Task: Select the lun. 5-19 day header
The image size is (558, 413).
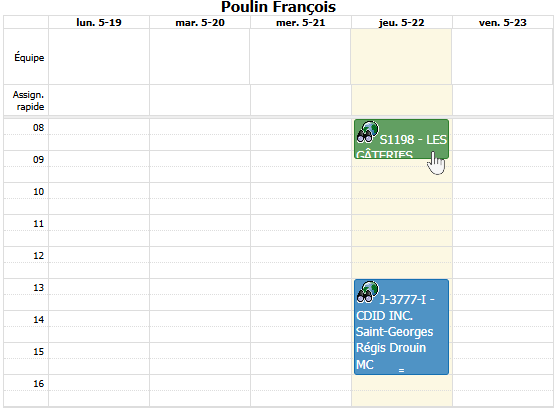Action: tap(99, 22)
